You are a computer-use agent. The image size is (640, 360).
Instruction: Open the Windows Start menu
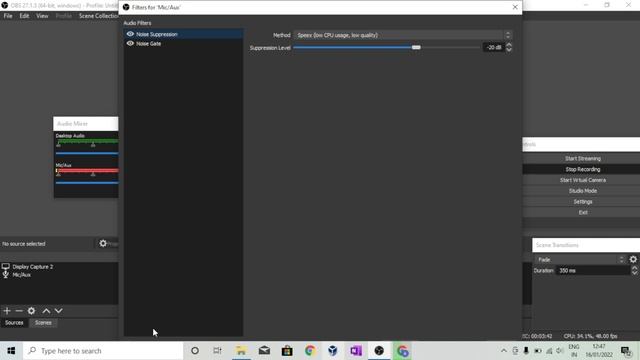point(11,351)
